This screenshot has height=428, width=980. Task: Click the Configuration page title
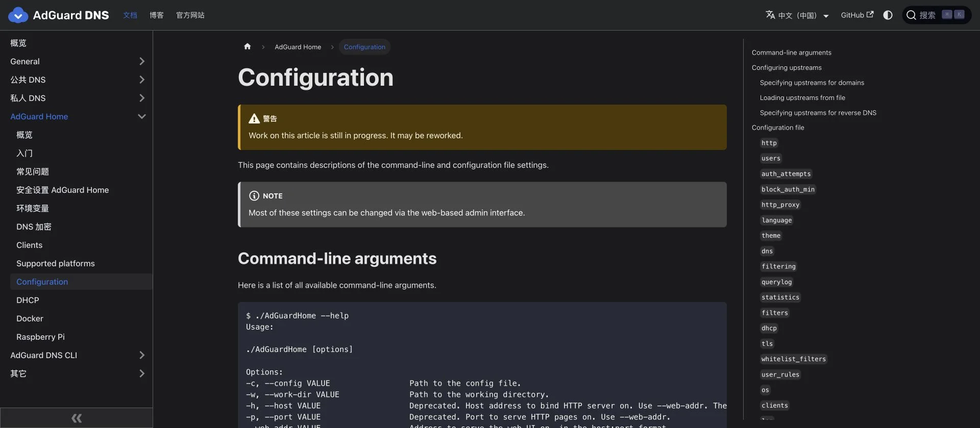[x=316, y=78]
